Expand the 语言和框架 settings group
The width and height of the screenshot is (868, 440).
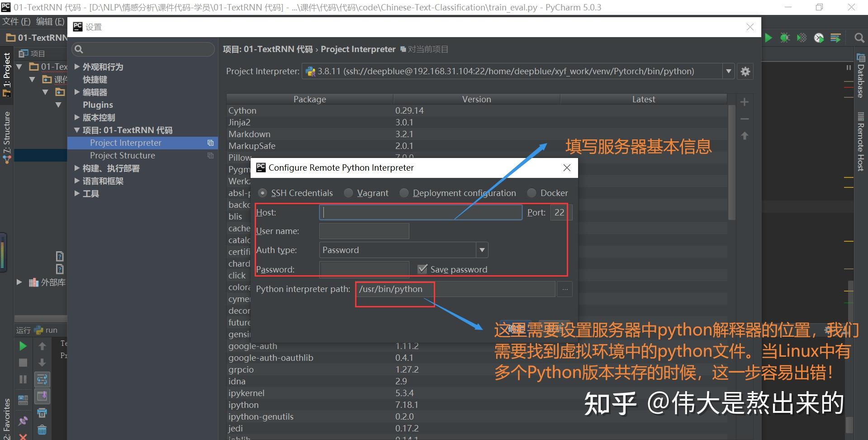[x=77, y=181]
